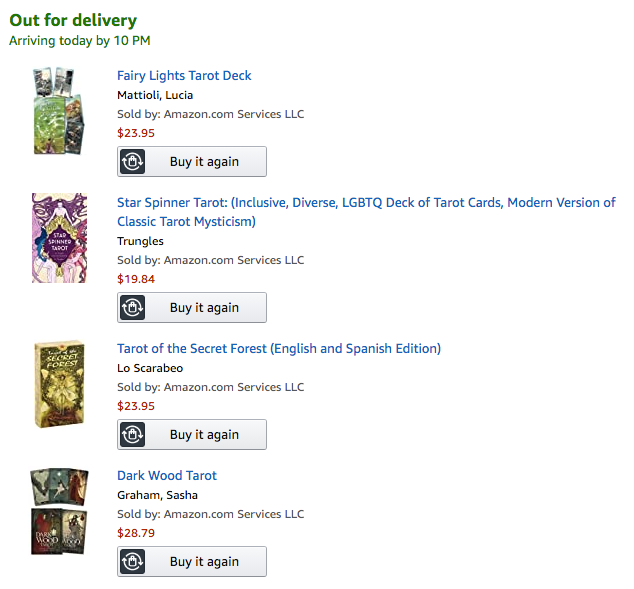Open the Fairy Lights Tarot Deck product link
The image size is (634, 589).
pos(184,76)
